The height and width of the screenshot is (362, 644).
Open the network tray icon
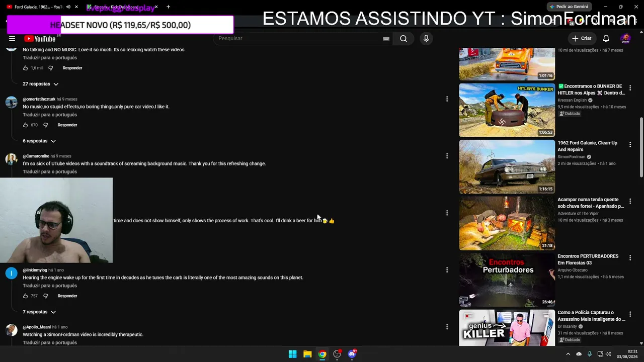600,354
